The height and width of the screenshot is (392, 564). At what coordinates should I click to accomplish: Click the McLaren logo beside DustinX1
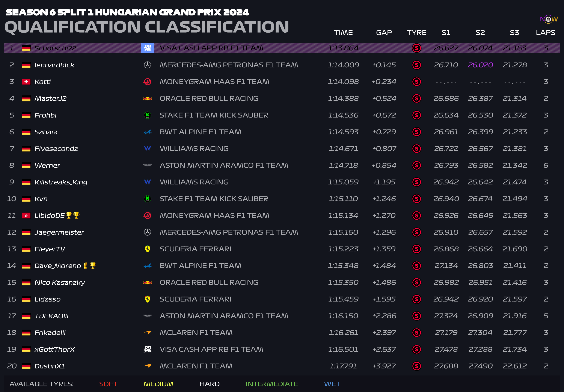pos(147,366)
